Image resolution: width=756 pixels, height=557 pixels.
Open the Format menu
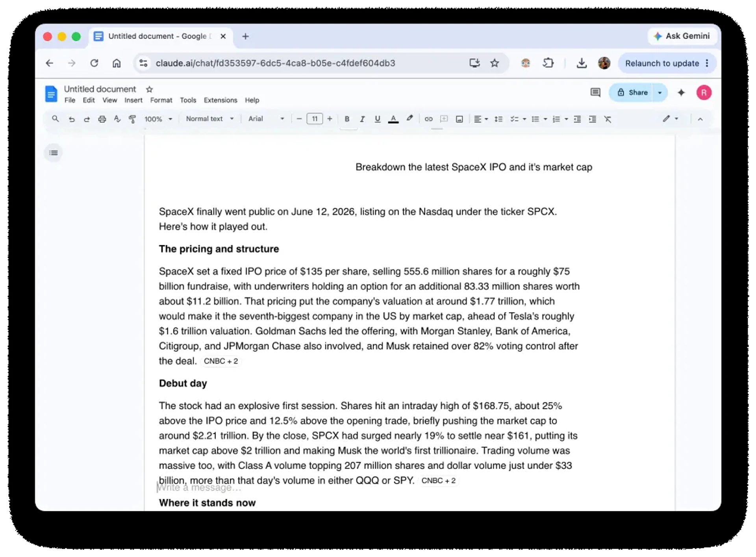click(161, 100)
